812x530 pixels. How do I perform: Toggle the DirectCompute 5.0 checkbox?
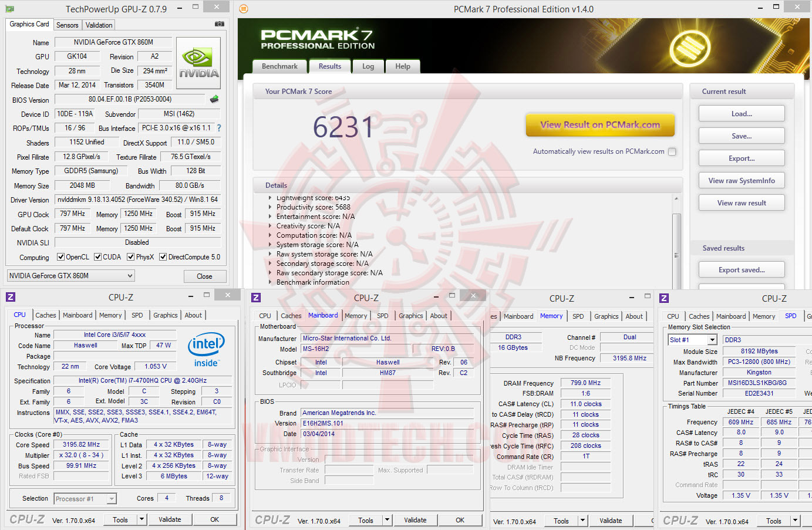coord(163,257)
